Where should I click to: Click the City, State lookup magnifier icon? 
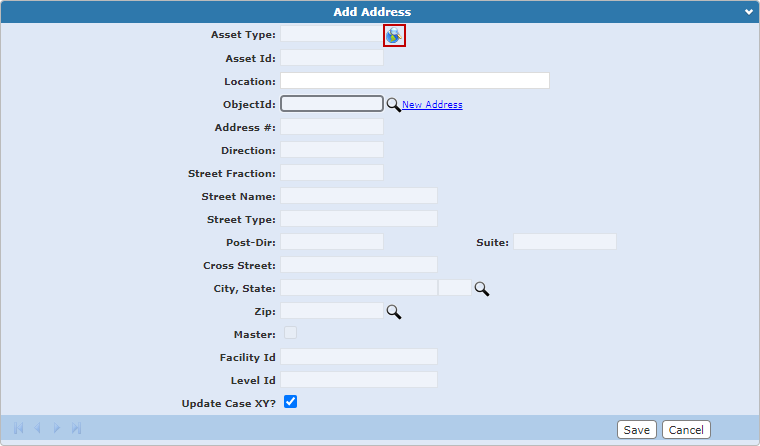tap(481, 288)
